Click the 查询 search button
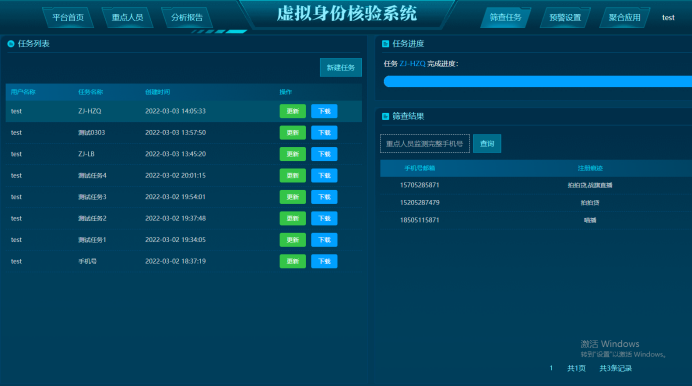Screen dimensions: 692x386 (487, 143)
